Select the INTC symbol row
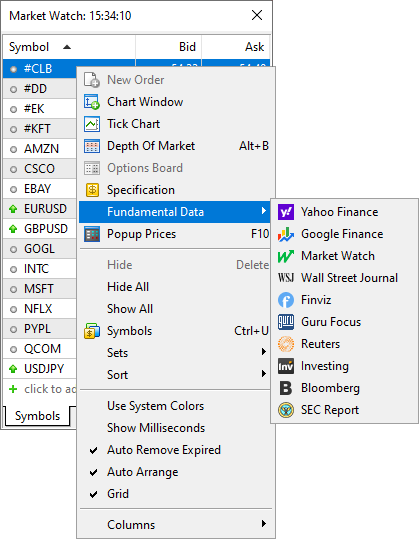The height and width of the screenshot is (539, 419). coord(40,269)
